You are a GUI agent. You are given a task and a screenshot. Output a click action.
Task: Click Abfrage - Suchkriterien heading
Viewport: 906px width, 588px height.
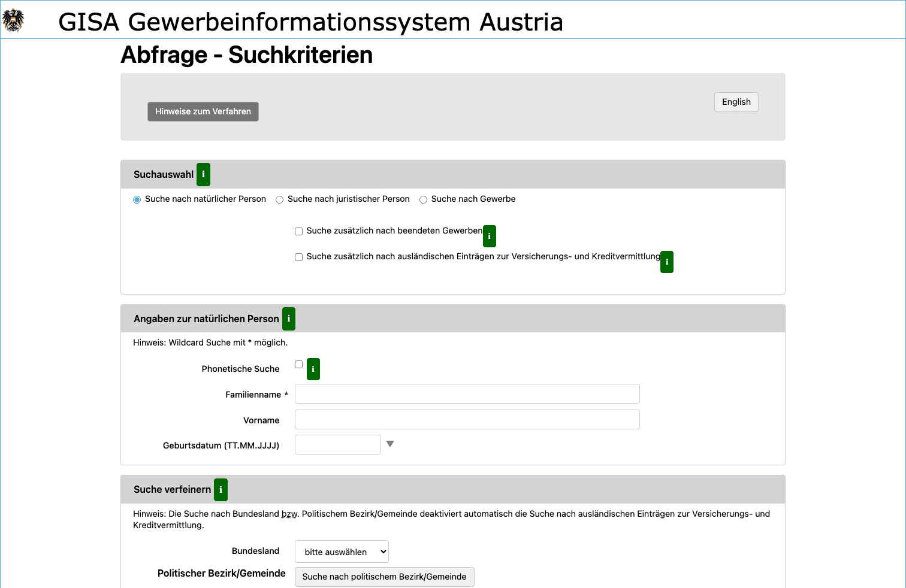tap(246, 54)
